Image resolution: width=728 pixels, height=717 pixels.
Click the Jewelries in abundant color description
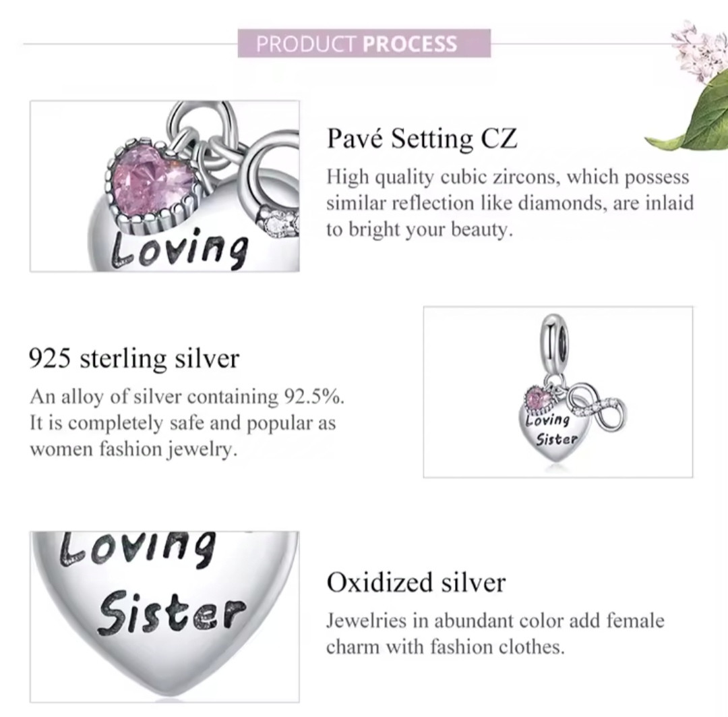[x=495, y=633]
